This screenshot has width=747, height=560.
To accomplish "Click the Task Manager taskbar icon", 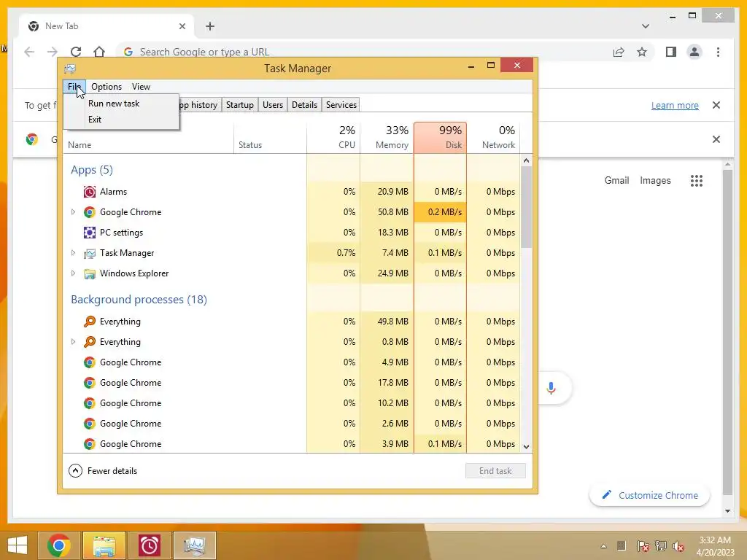I will click(x=194, y=545).
